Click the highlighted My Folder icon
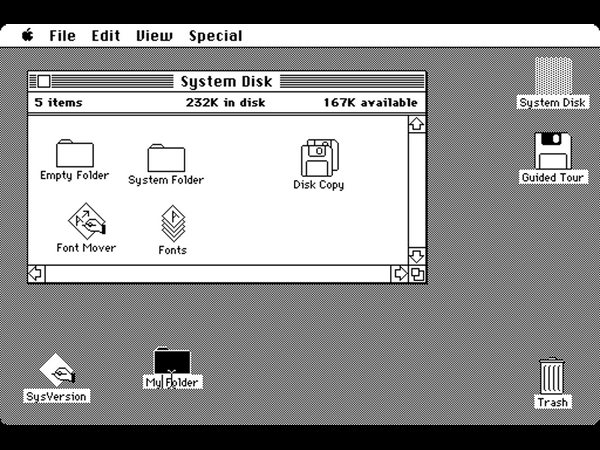The width and height of the screenshot is (600, 450). pos(172,360)
